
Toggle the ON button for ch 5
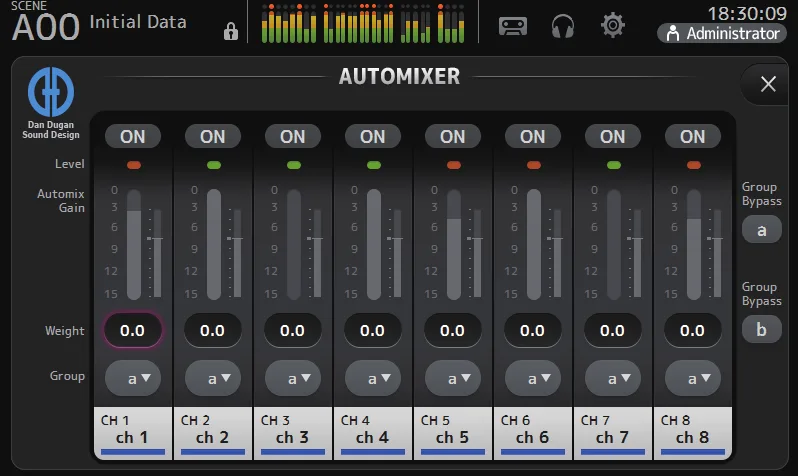(452, 136)
